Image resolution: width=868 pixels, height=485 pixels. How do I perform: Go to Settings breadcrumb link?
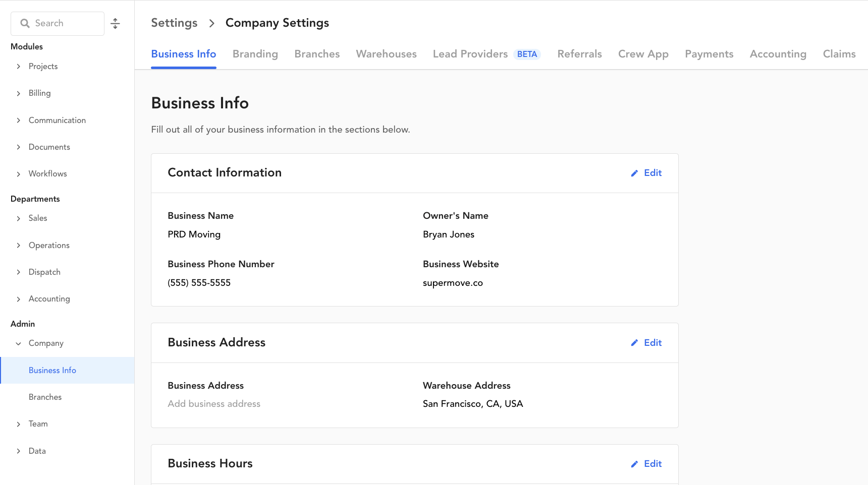[x=174, y=23]
